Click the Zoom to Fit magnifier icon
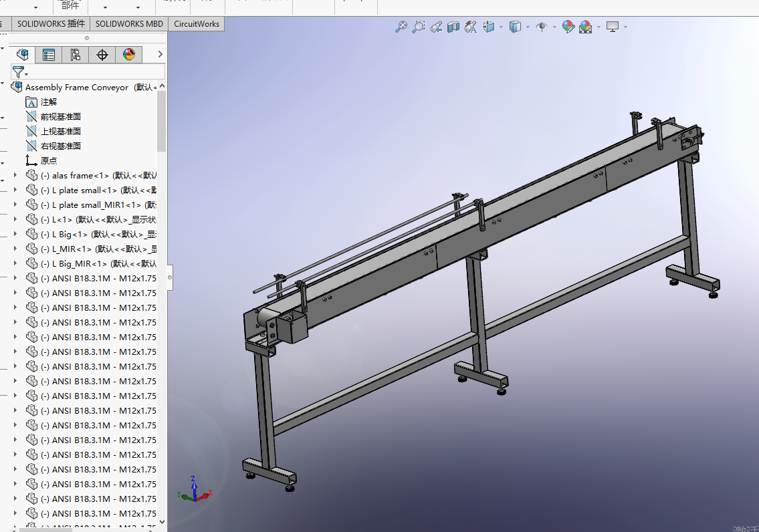Viewport: 759px width, 532px height. (401, 27)
